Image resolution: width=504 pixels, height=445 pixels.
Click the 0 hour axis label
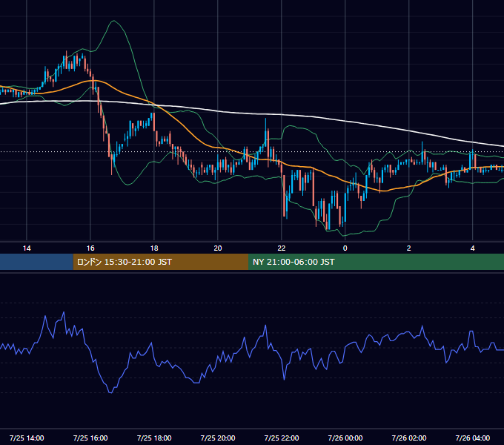pos(345,248)
